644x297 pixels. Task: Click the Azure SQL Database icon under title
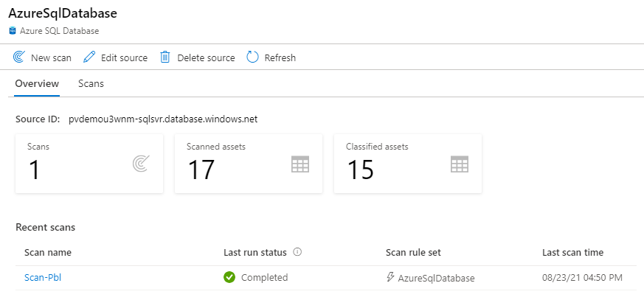point(13,31)
